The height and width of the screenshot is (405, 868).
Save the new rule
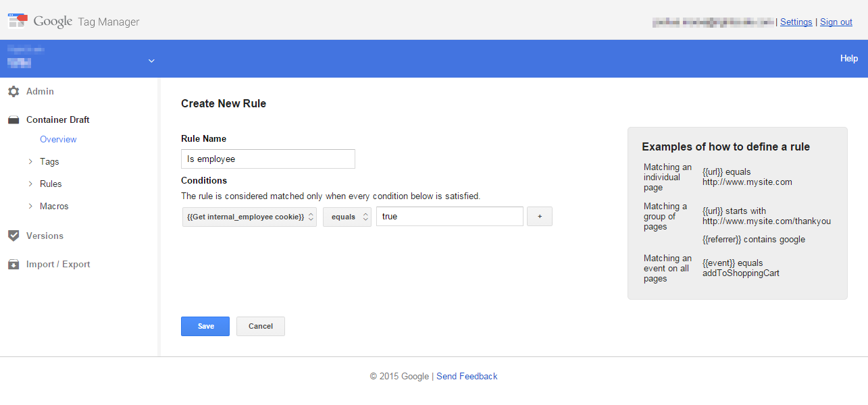tap(205, 326)
